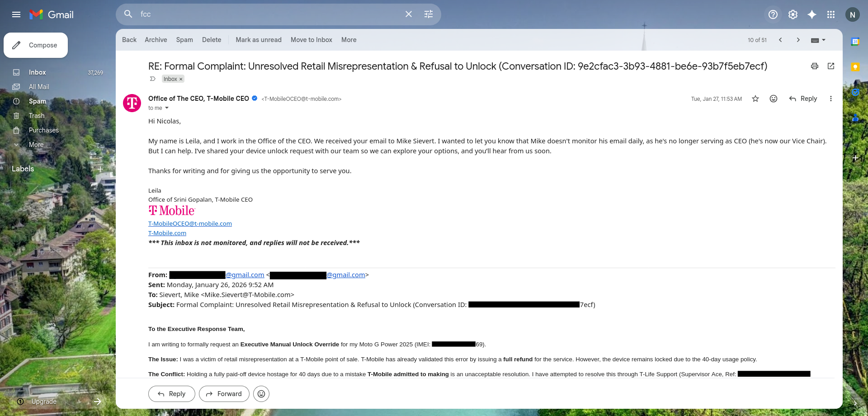The image size is (868, 416).
Task: Select Move to Inbox in the toolbar
Action: click(x=311, y=40)
